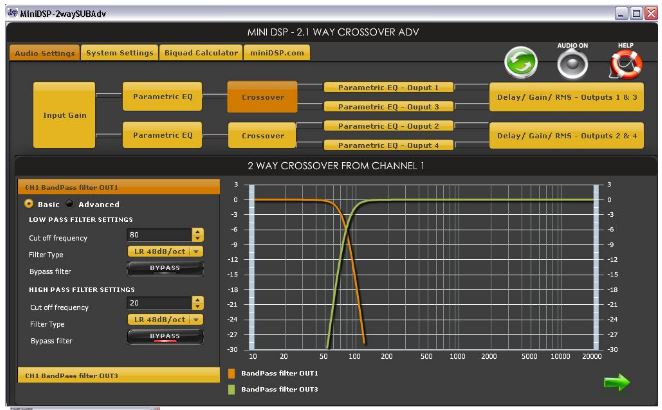Open the miniDSP.com tab

277,53
